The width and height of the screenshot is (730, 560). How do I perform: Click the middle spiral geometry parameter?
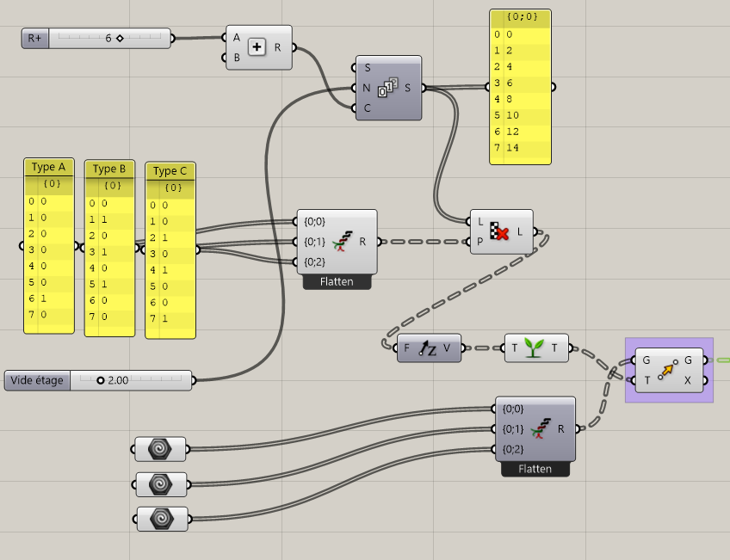[x=160, y=483]
